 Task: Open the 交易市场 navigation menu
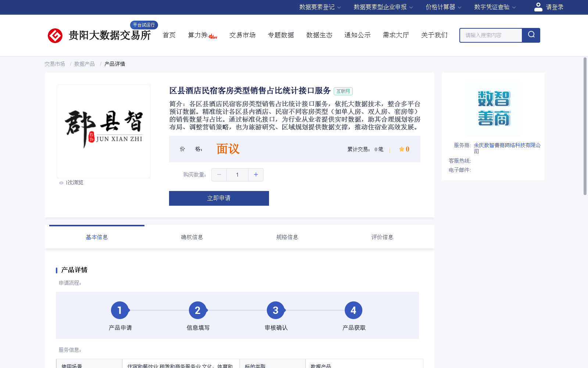(x=242, y=35)
